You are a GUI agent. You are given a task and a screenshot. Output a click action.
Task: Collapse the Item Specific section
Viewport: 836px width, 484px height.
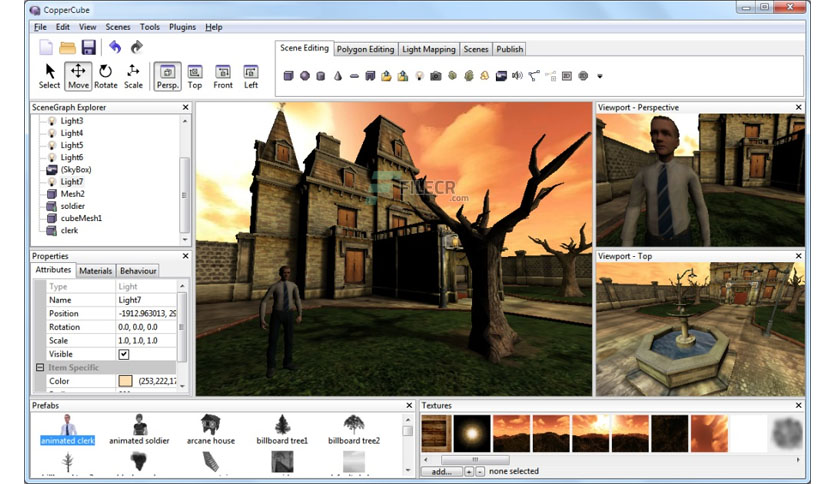point(40,367)
